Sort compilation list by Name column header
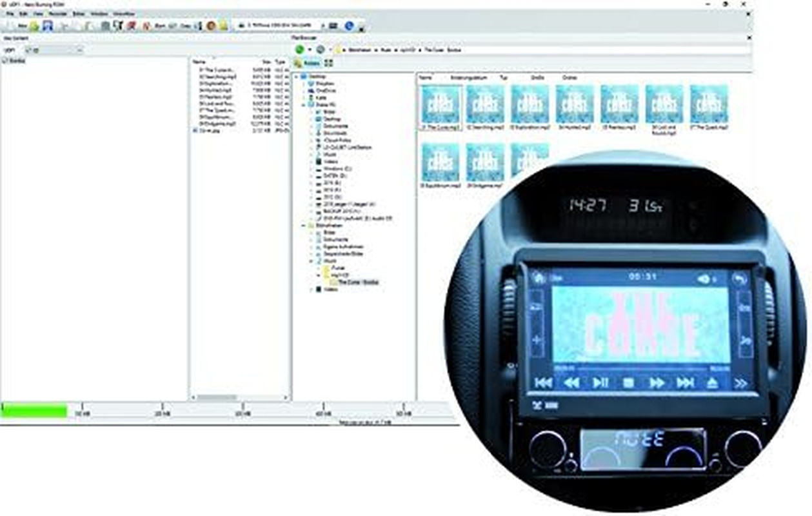Screen dimensions: 812x516 pos(199,63)
